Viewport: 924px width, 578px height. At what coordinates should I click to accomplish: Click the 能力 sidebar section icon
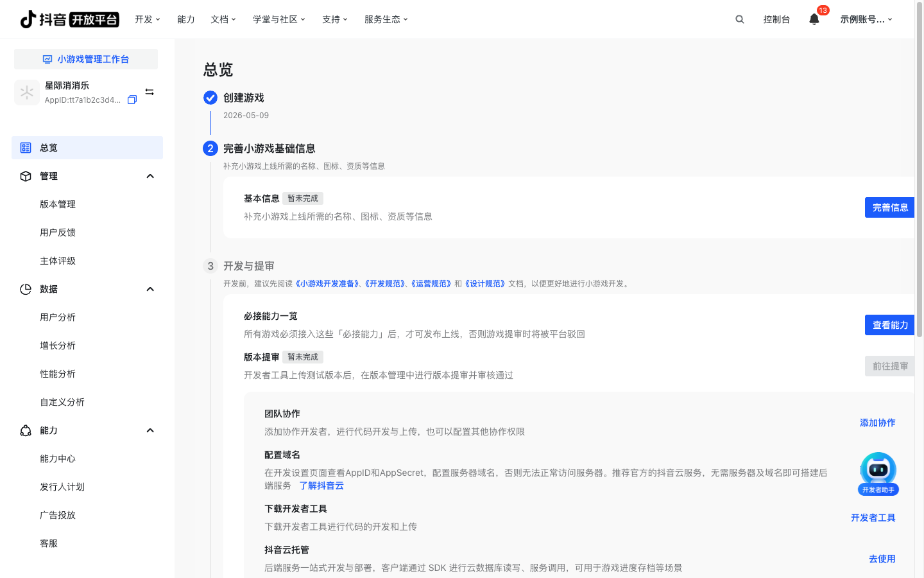coord(26,430)
